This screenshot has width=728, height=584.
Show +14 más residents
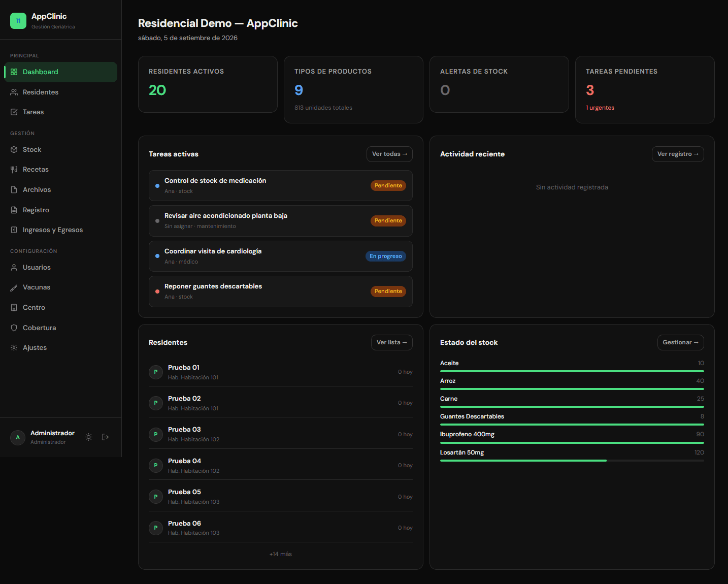click(281, 555)
